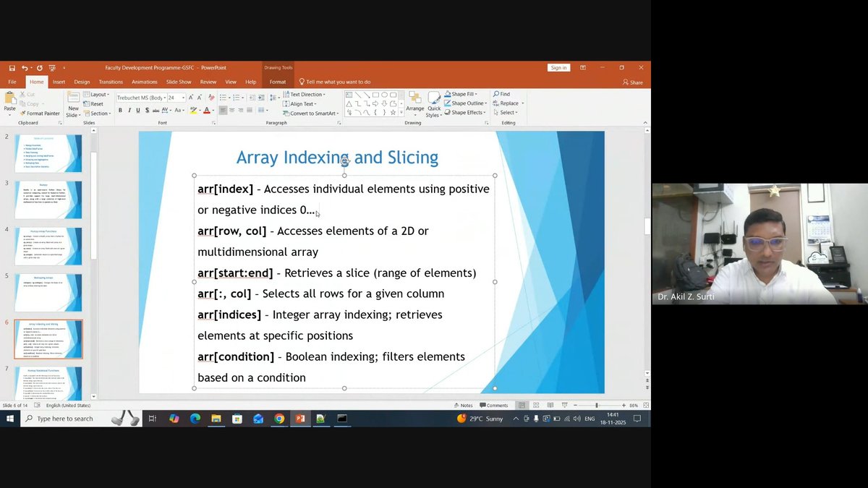
Task: Decrease the list indent level
Action: pyautogui.click(x=252, y=98)
